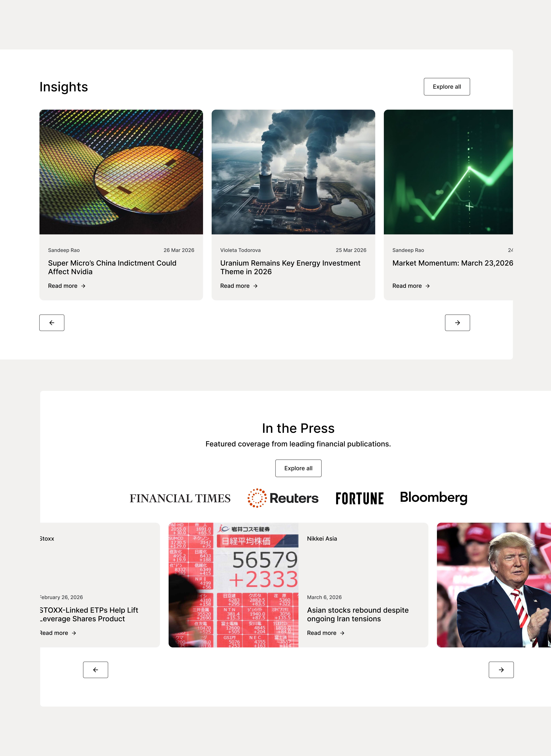Image resolution: width=551 pixels, height=756 pixels.
Task: Select the Reuters logo
Action: pyautogui.click(x=283, y=498)
